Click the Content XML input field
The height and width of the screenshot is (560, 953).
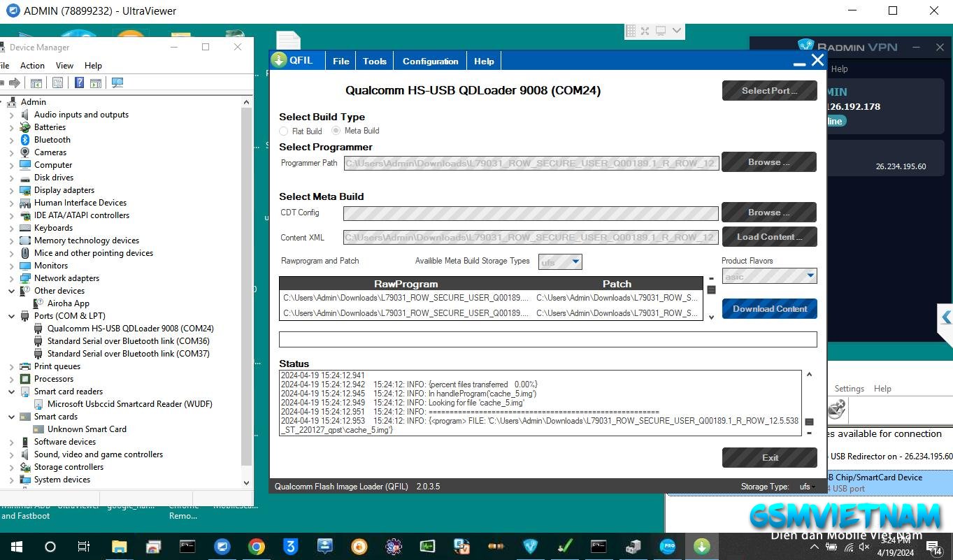point(531,238)
